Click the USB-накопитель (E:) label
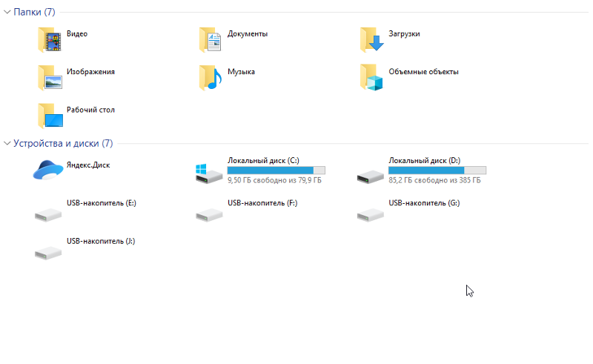 click(x=102, y=203)
